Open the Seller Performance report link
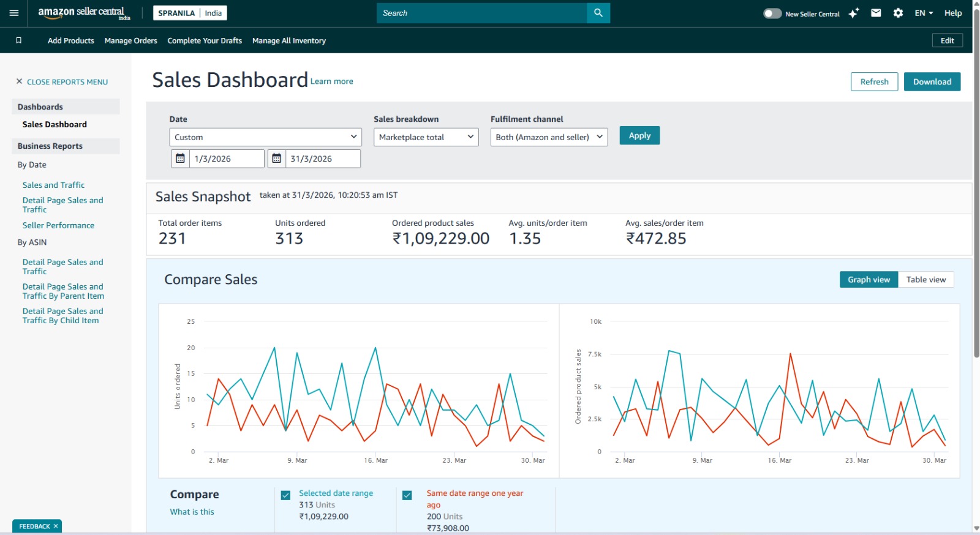Image resolution: width=980 pixels, height=535 pixels. coord(58,225)
